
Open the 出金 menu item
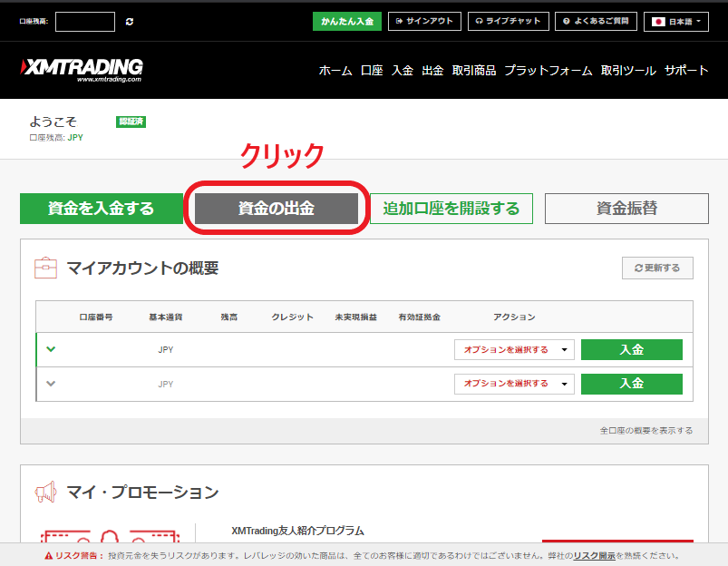432,71
